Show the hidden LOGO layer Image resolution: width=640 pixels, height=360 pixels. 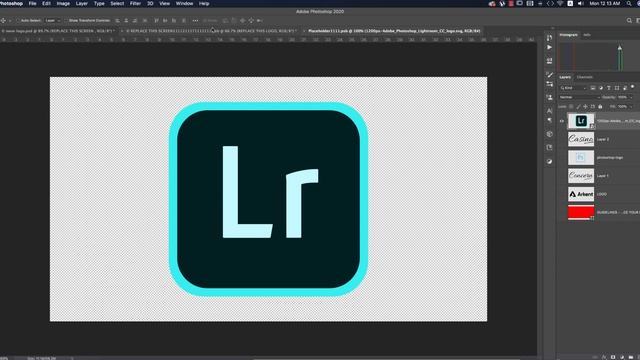tap(562, 194)
